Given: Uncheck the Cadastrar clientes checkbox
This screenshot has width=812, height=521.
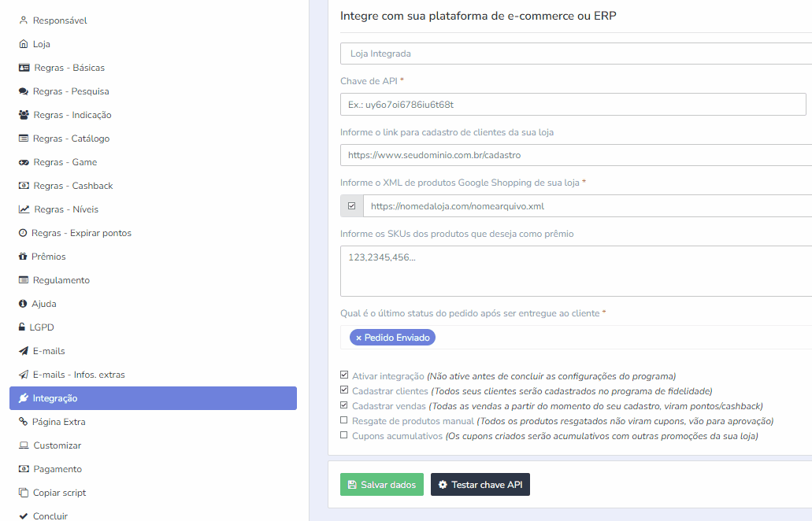Looking at the screenshot, I should coord(344,390).
